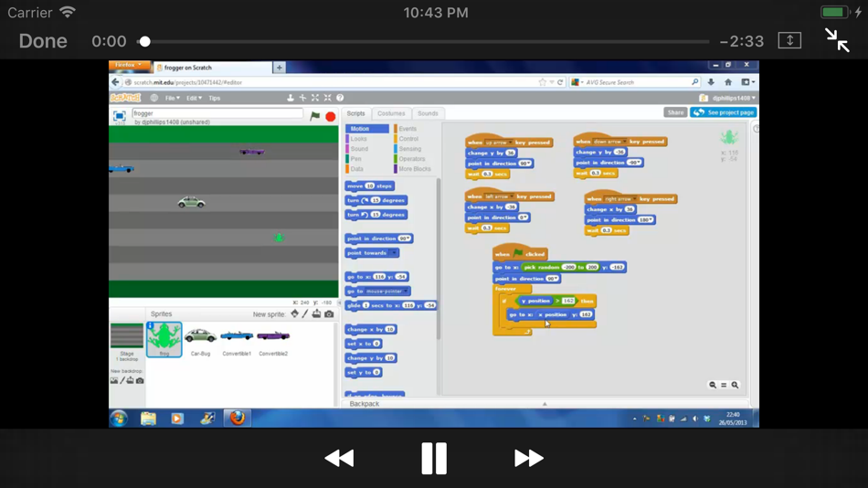Zoom in the scripts area
The width and height of the screenshot is (868, 488).
(735, 385)
